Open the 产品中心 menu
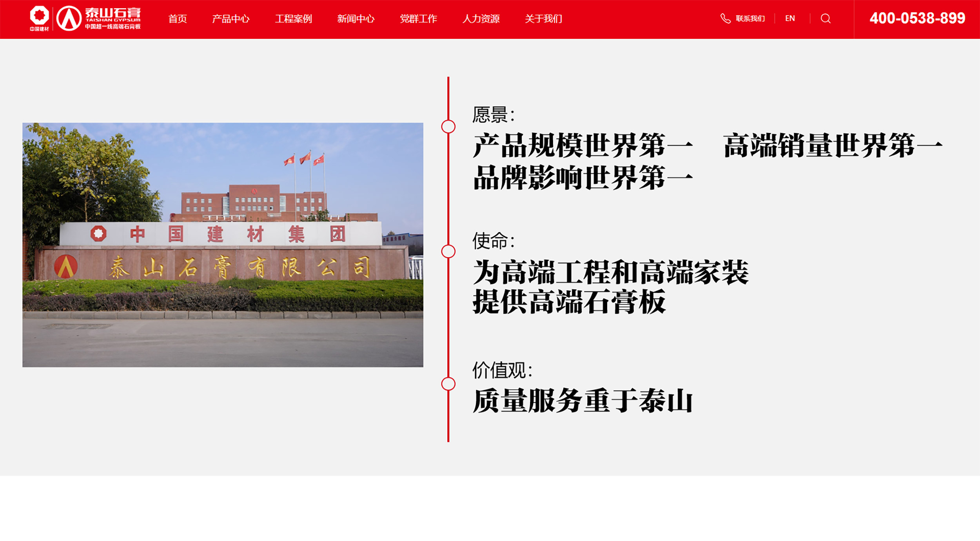This screenshot has height=541, width=980. 231,18
